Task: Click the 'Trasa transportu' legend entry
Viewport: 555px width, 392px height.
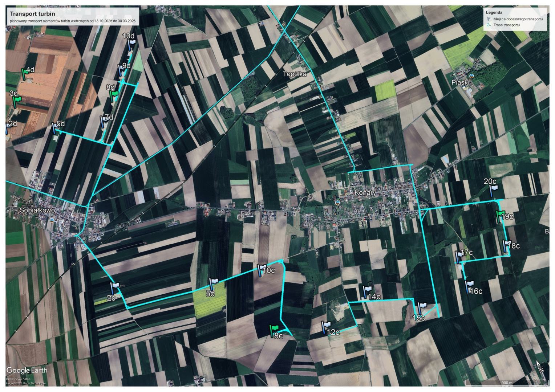Action: [x=506, y=25]
